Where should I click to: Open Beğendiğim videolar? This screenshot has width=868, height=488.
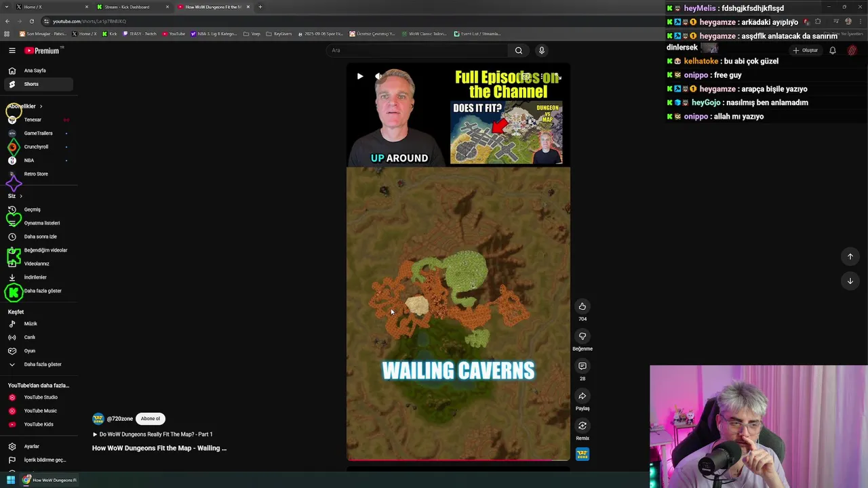[38, 250]
